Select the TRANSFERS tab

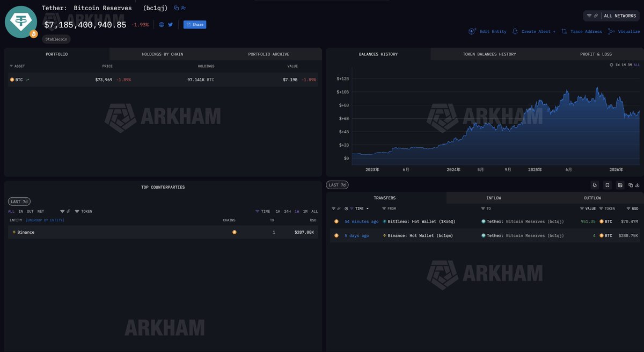pyautogui.click(x=384, y=198)
